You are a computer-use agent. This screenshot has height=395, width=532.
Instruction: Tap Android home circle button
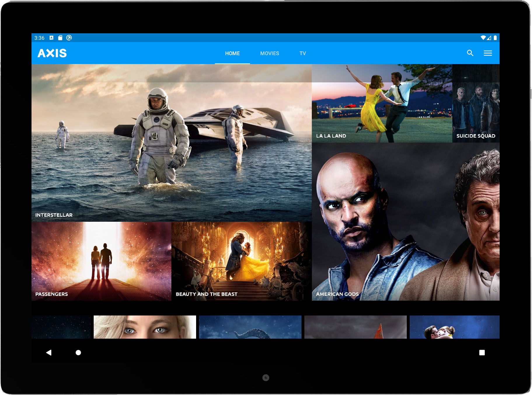78,353
